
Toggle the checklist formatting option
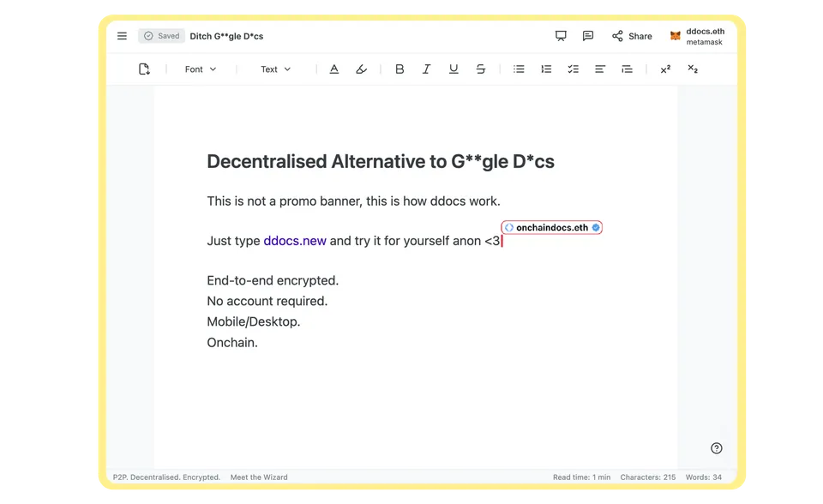[573, 69]
